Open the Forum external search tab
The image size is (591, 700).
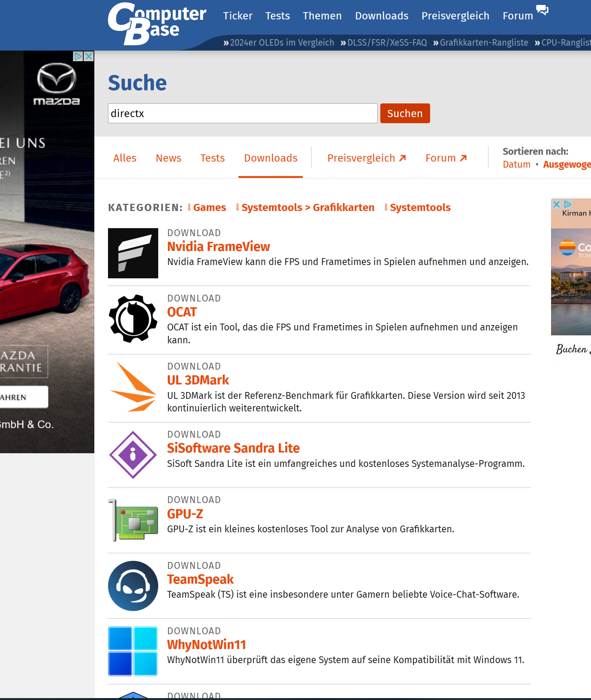446,158
